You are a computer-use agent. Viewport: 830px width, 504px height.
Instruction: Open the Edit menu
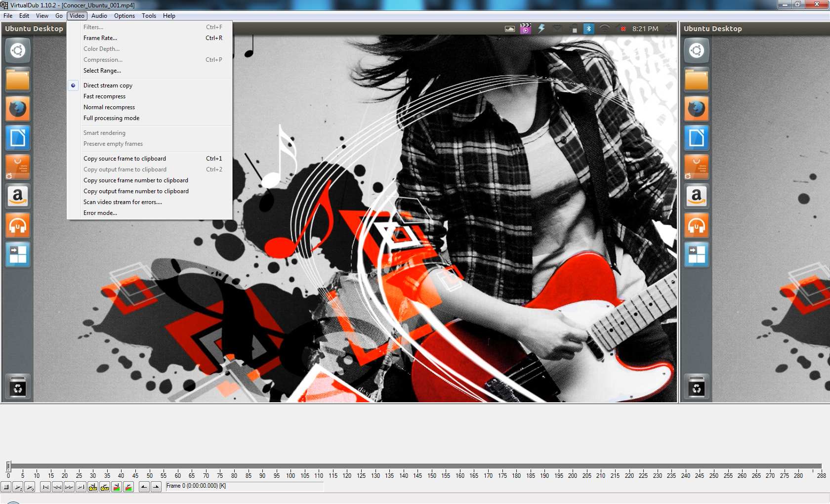pyautogui.click(x=24, y=16)
